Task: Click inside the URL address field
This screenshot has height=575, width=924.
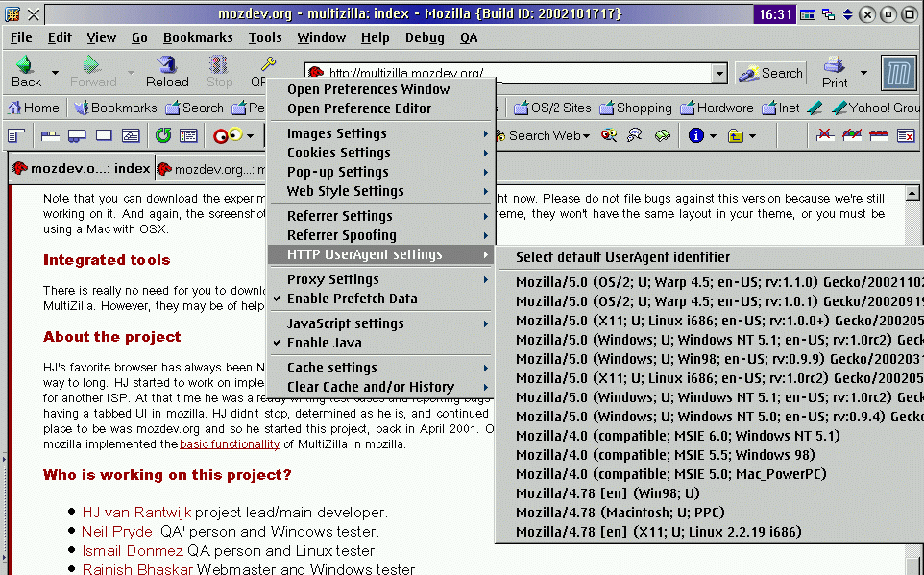Action: coord(508,74)
